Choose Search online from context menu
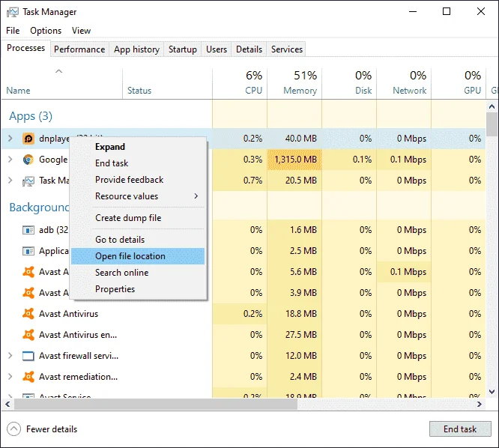Screen dimensions: 499x448 tap(138, 273)
